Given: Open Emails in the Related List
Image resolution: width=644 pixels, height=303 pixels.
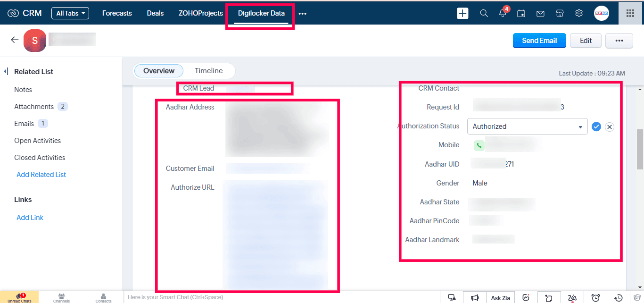Looking at the screenshot, I should pos(24,124).
